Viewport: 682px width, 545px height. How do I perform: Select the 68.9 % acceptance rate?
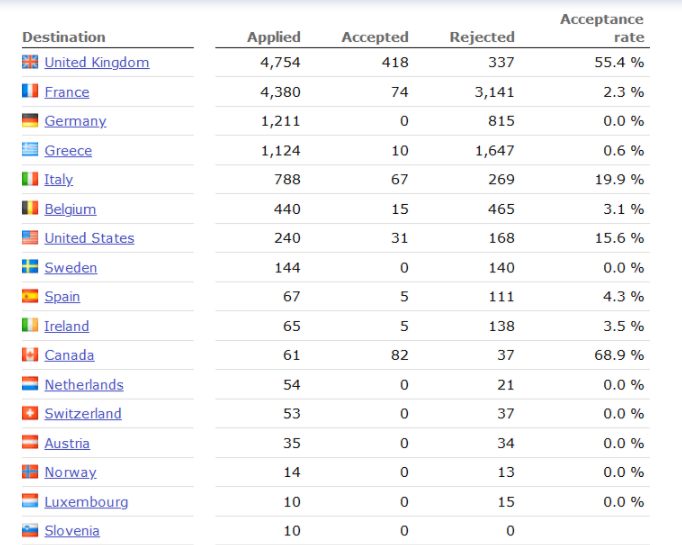(x=619, y=355)
